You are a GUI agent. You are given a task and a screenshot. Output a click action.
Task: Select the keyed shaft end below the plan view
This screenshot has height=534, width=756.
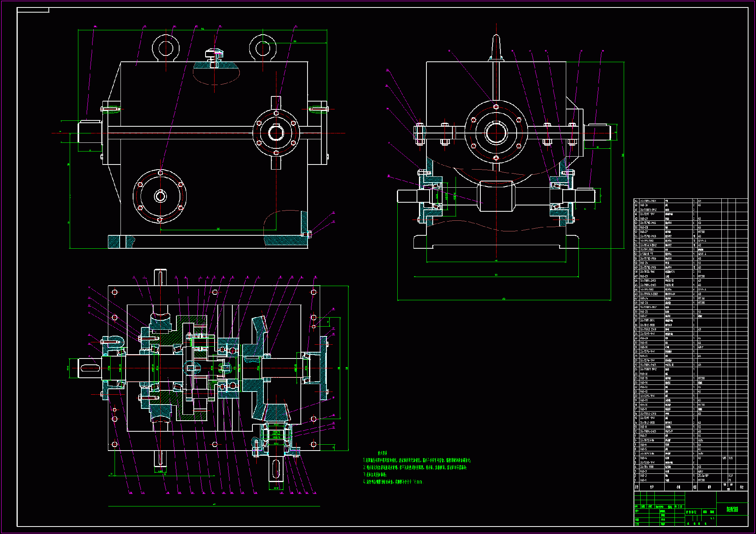point(276,468)
